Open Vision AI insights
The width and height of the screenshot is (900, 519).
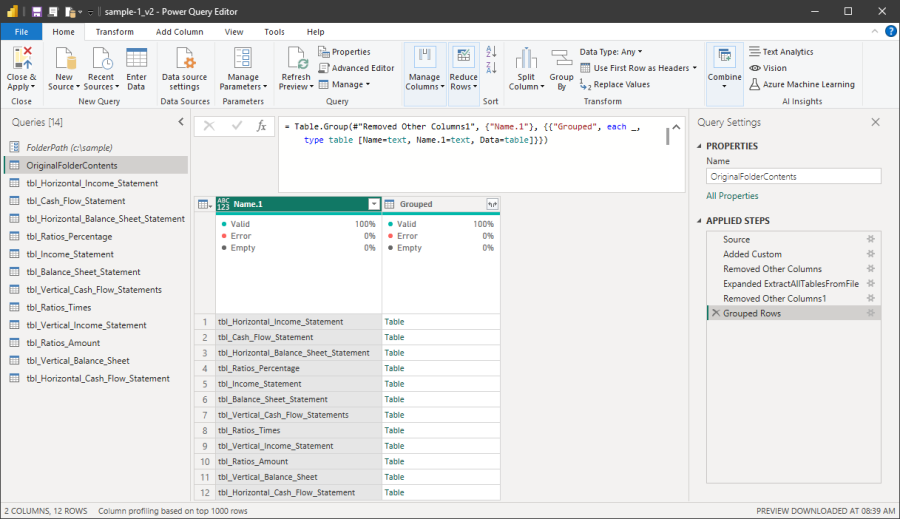(768, 68)
